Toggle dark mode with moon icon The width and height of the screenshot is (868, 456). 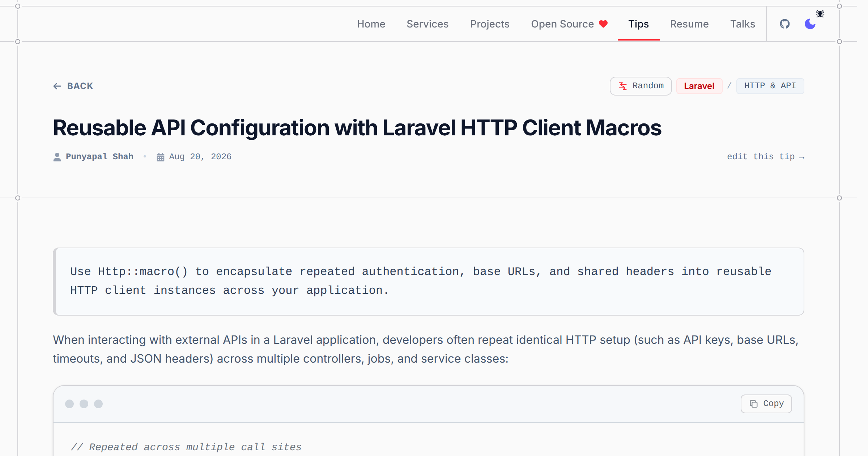(810, 24)
